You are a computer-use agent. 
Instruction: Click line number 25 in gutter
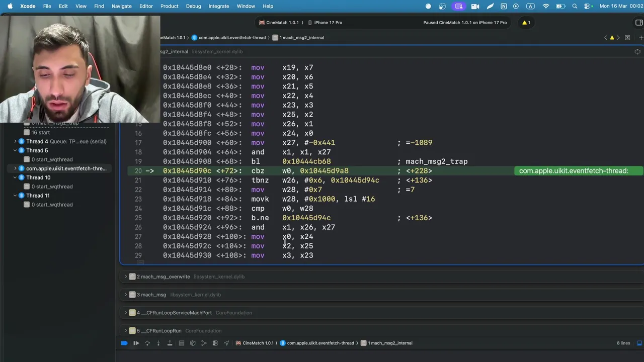138,218
